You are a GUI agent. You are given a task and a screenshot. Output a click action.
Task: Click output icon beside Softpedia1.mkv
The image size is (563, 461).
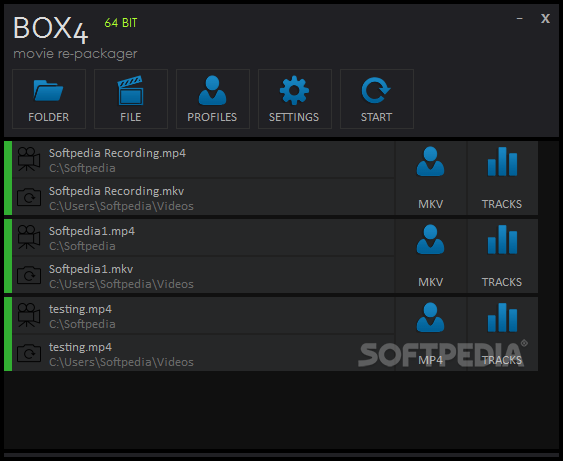[x=29, y=275]
